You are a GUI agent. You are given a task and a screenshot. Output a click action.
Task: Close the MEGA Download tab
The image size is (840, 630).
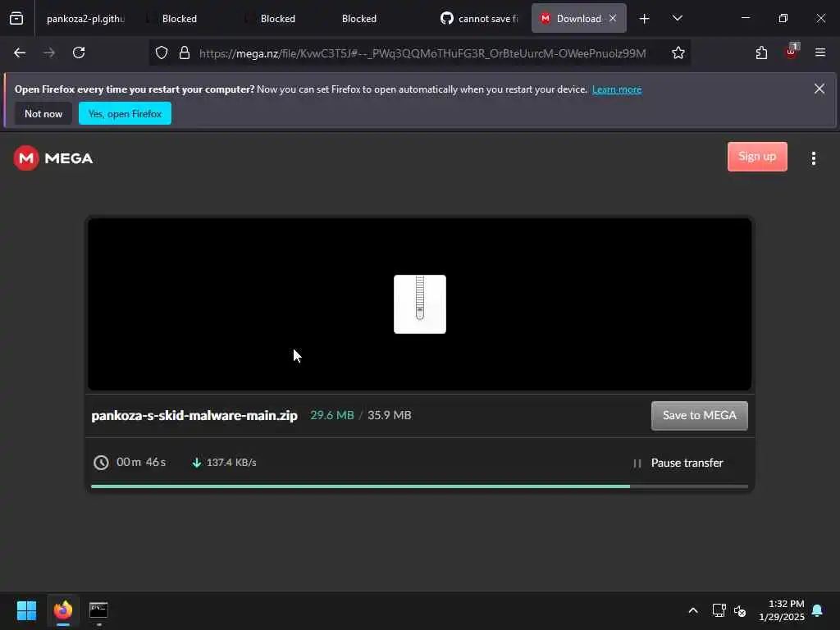click(613, 18)
